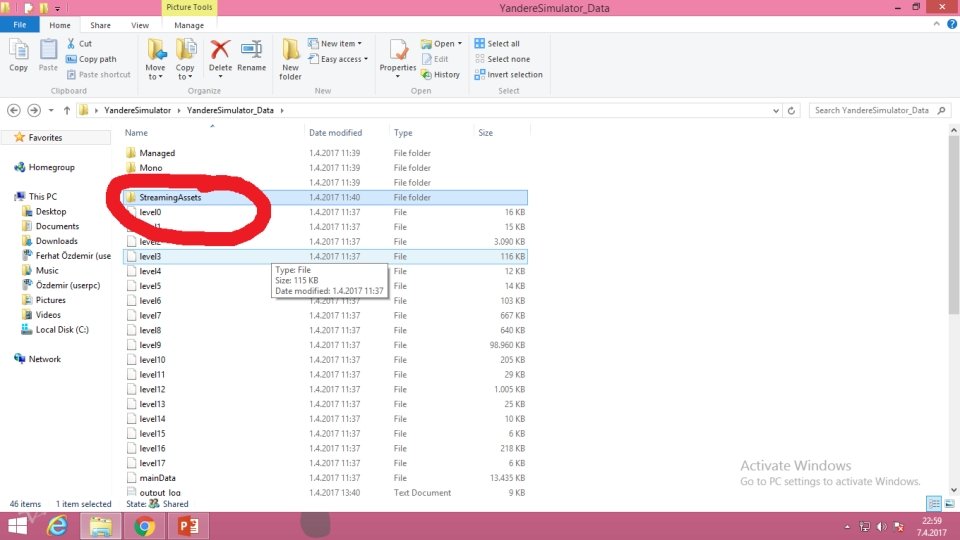Select the level9 file
This screenshot has width=960, height=540.
326,345
